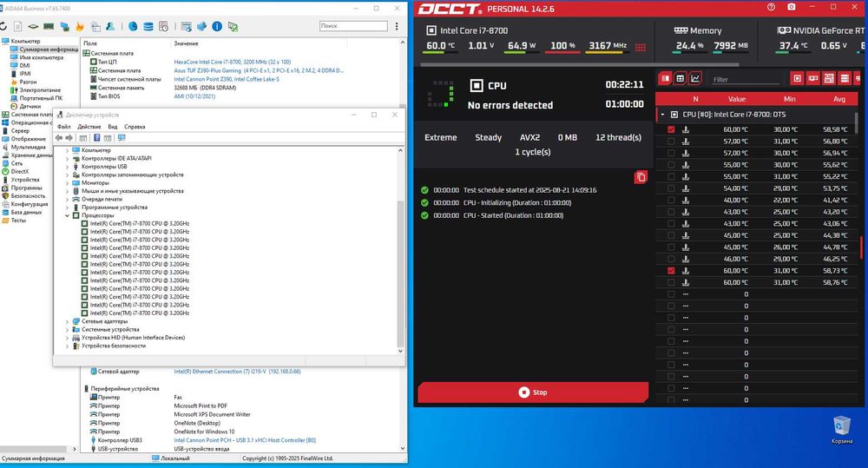This screenshot has height=468, width=868.
Task: Check the sensor row with 56,94 °C average
Action: pos(671,153)
